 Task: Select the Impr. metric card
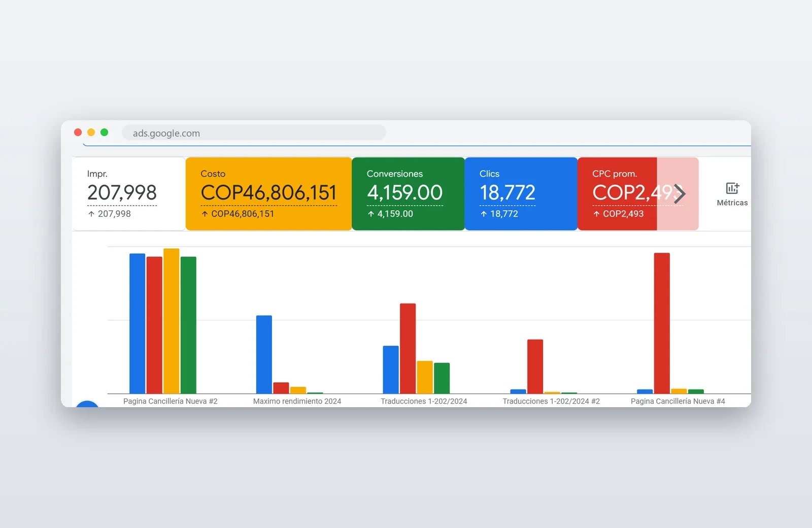(x=129, y=194)
